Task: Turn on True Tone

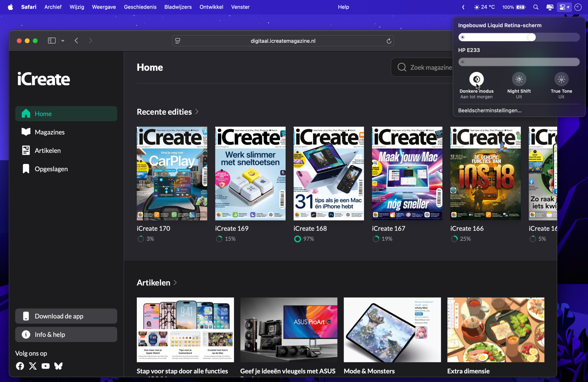Action: click(x=561, y=79)
